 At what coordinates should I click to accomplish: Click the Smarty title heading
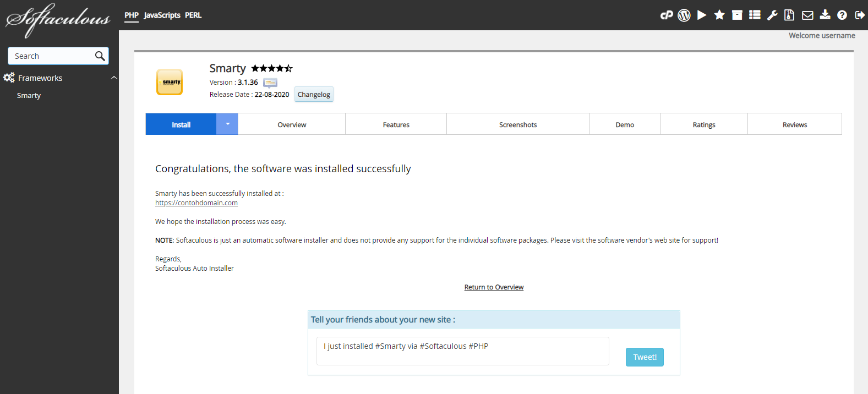point(227,68)
